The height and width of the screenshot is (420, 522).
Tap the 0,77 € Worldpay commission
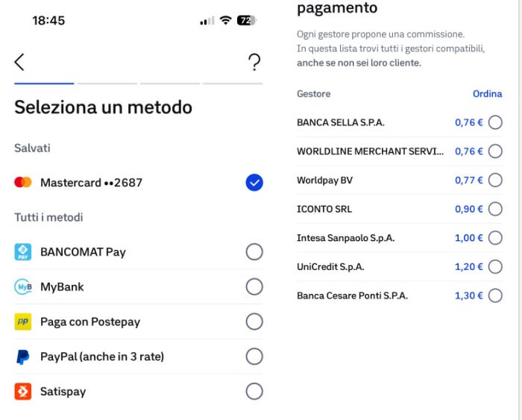pos(469,181)
